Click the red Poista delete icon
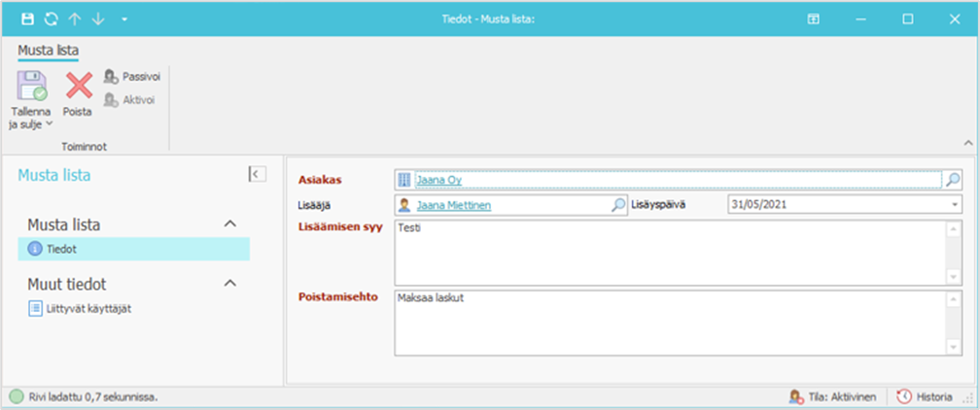Screen dimensions: 980x410 pyautogui.click(x=78, y=87)
